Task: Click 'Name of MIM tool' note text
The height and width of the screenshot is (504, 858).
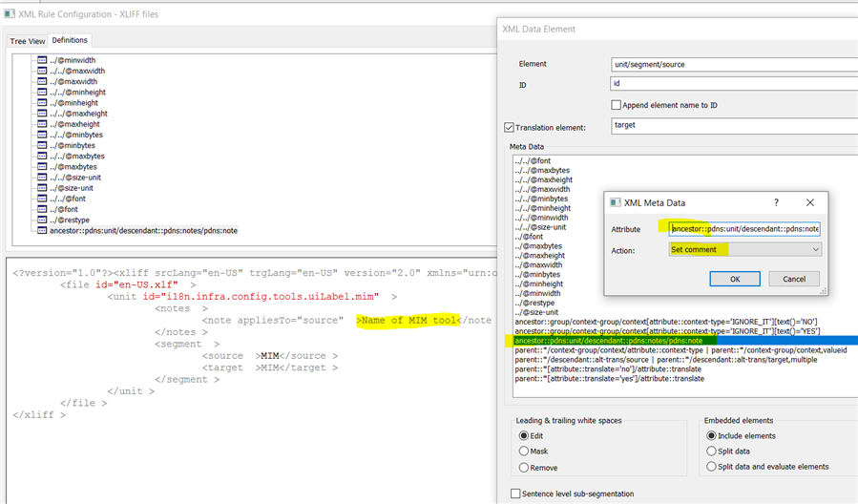Action: [408, 320]
